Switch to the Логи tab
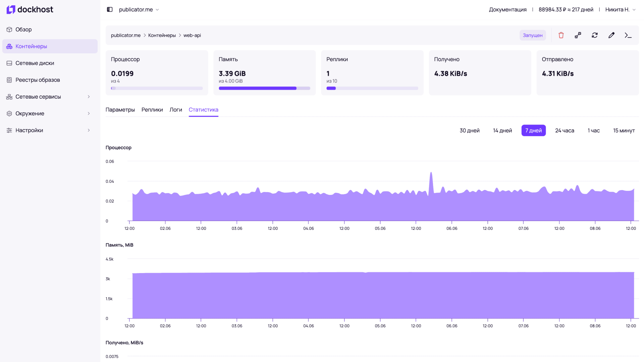The image size is (644, 362). 175,110
